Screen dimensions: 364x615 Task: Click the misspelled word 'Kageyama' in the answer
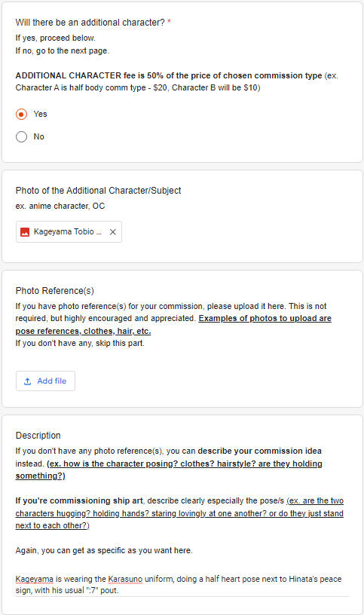[35, 579]
